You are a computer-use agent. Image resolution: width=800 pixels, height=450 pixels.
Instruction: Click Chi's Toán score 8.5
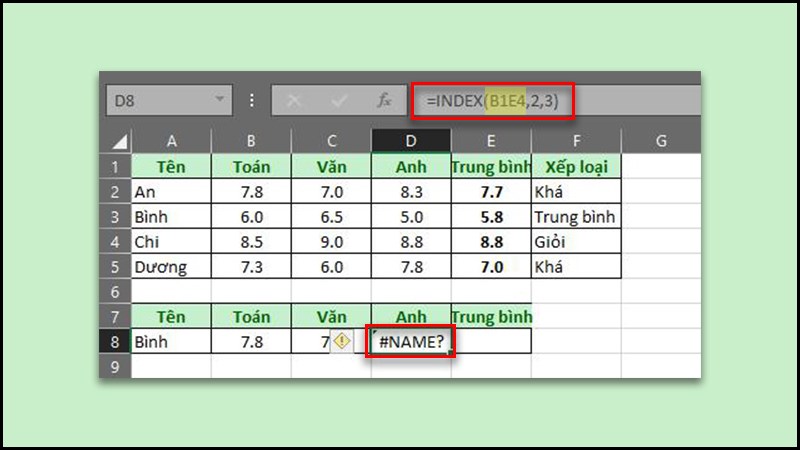point(251,242)
